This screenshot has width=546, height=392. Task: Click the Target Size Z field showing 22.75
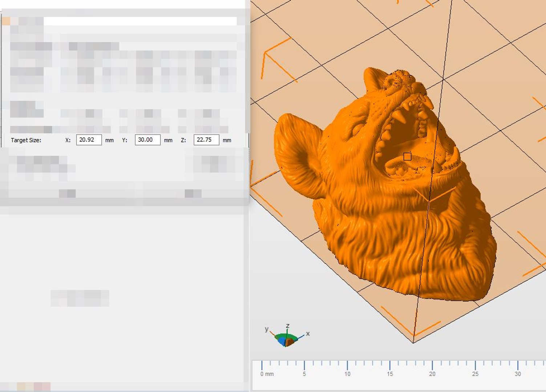point(206,140)
